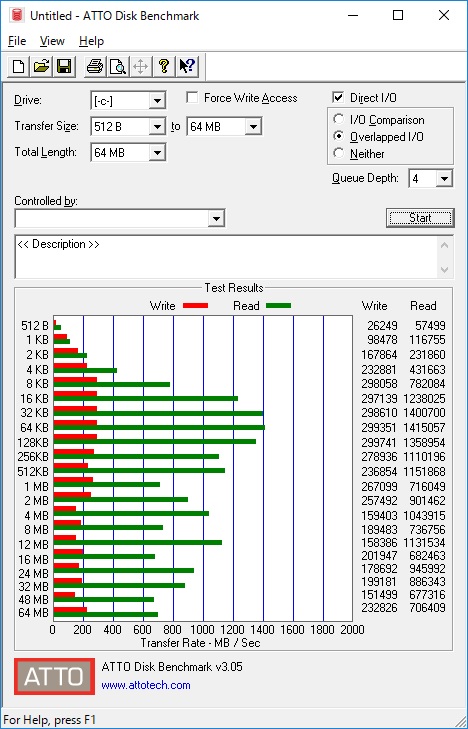The image size is (468, 729).
Task: Maximize the ATTO Disk Benchmark window
Action: click(x=398, y=15)
